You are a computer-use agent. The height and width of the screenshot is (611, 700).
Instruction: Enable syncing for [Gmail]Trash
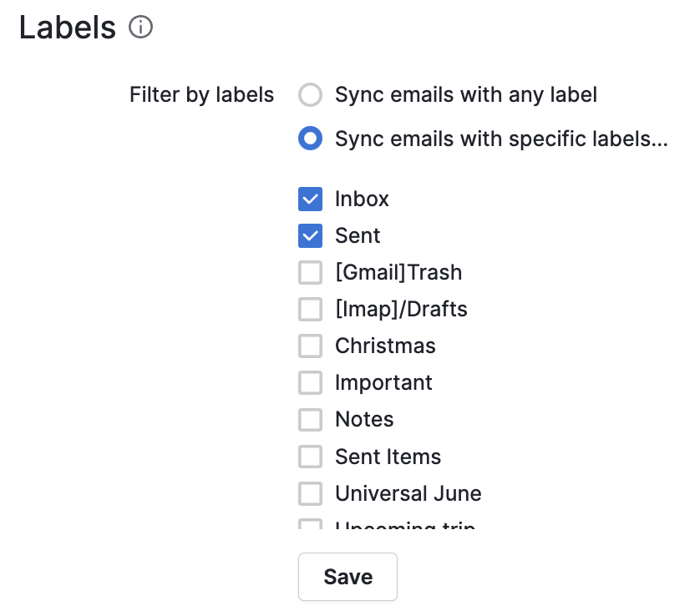click(x=310, y=272)
